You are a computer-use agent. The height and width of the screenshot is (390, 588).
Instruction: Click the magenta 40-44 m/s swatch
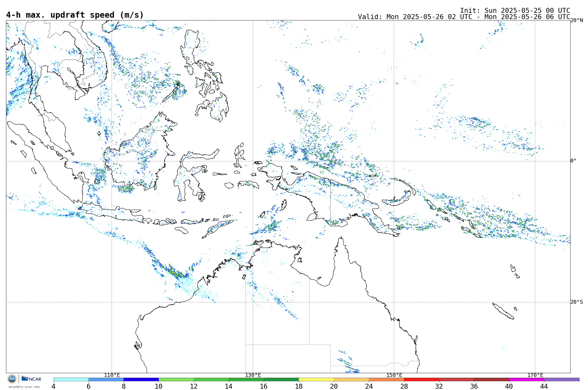[x=526, y=379]
